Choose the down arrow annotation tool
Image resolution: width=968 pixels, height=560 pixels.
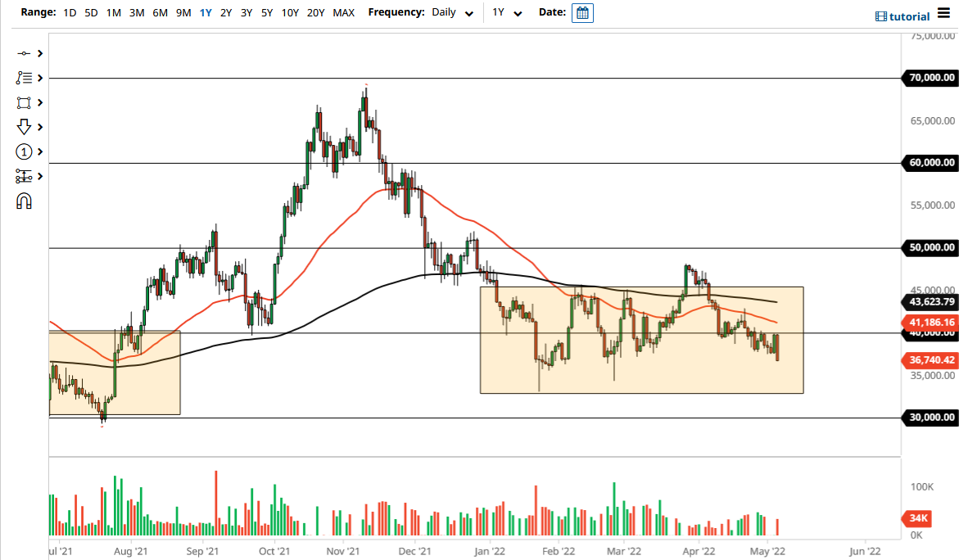pyautogui.click(x=24, y=127)
